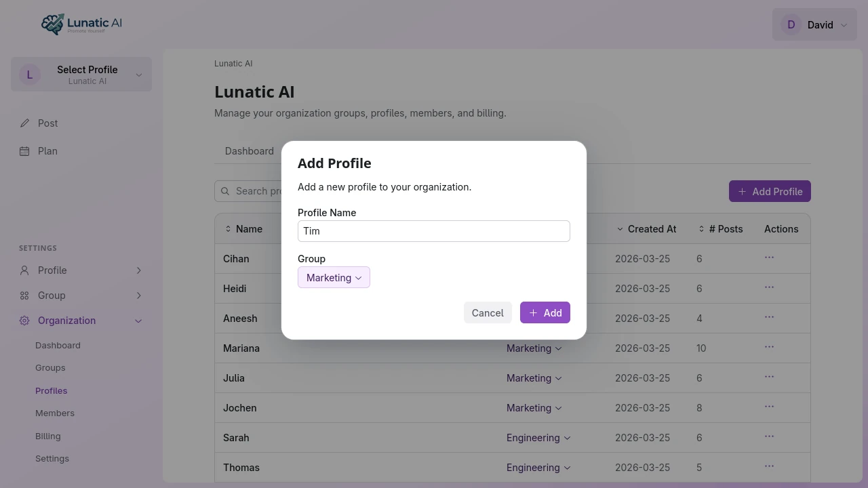Open actions menu for Sarah
Image resolution: width=868 pixels, height=488 pixels.
click(x=769, y=436)
